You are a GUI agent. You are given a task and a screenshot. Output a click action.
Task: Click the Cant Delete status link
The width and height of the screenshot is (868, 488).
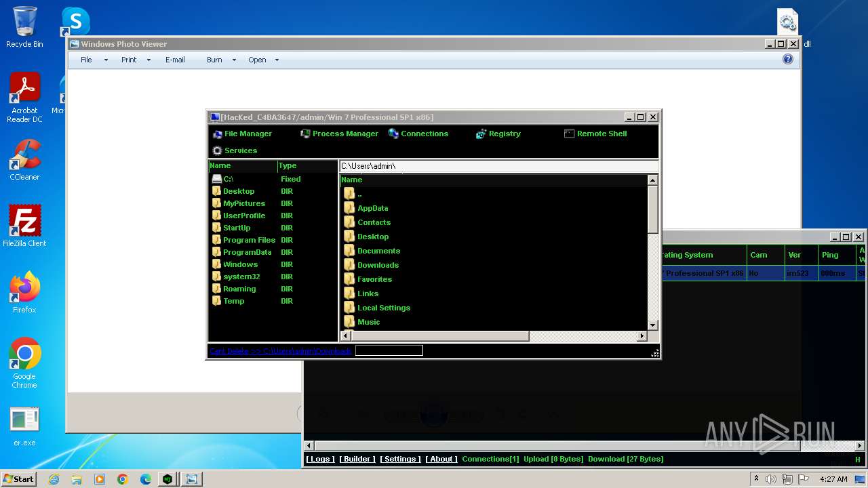click(281, 351)
